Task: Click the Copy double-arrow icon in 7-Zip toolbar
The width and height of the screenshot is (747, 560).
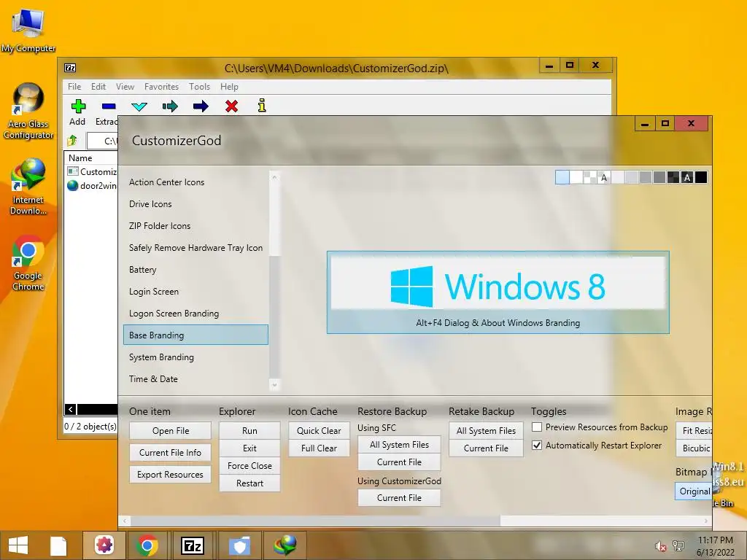Action: pyautogui.click(x=170, y=106)
